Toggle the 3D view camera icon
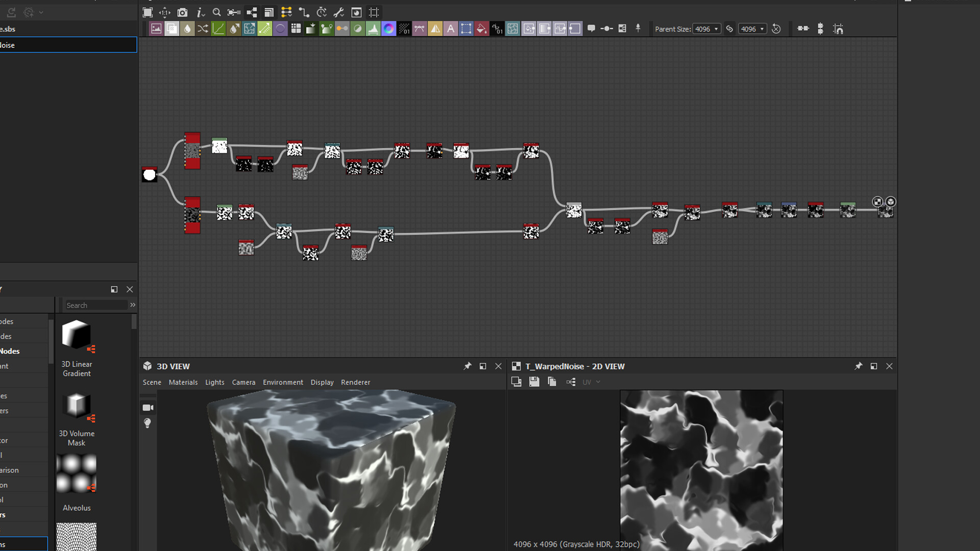Viewport: 980px width, 551px height. click(x=148, y=408)
